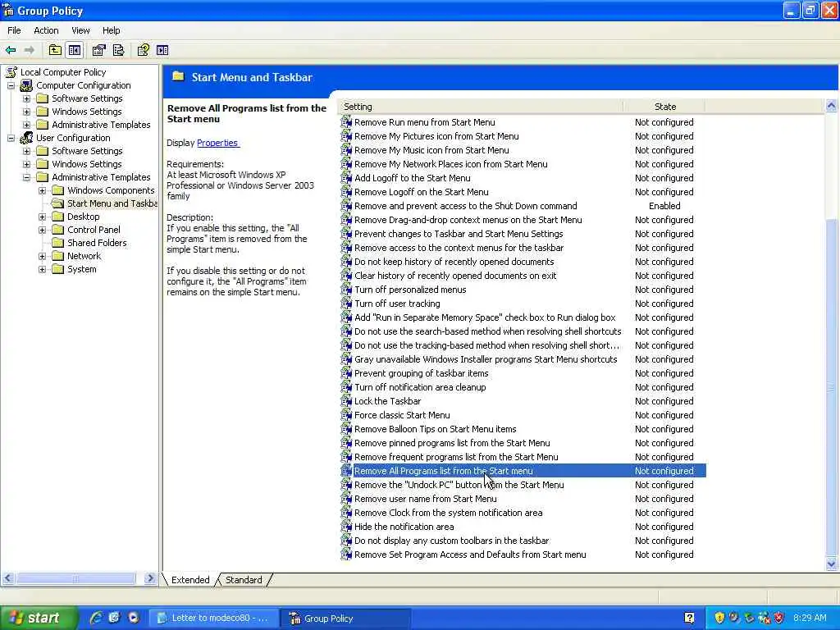Click the Group Policy title bar icon
This screenshot has height=630, width=840.
pos(8,10)
